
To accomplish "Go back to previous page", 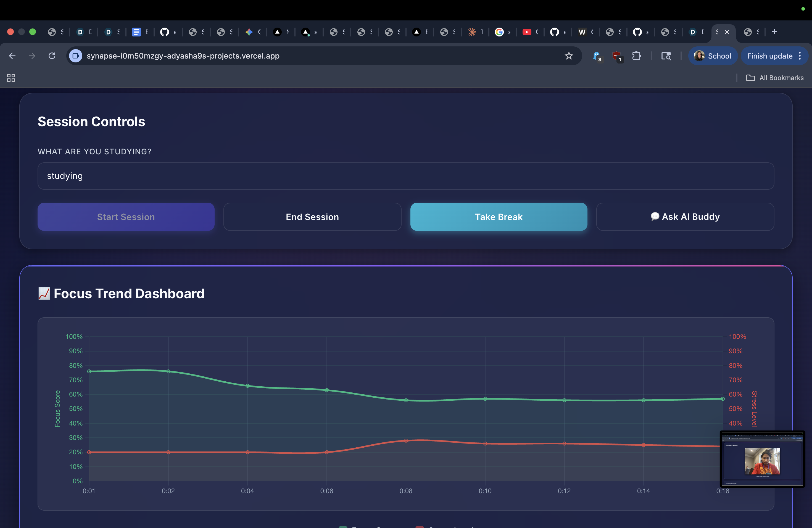I will (12, 56).
